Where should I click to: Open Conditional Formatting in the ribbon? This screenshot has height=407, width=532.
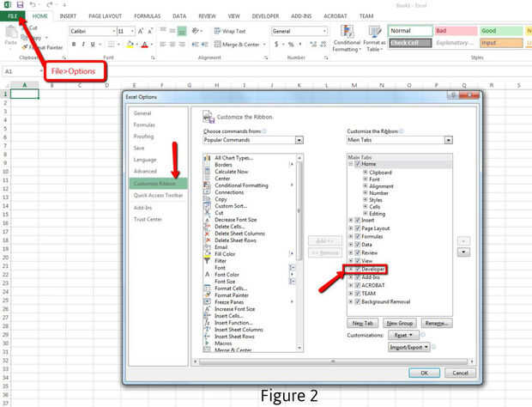tap(347, 39)
